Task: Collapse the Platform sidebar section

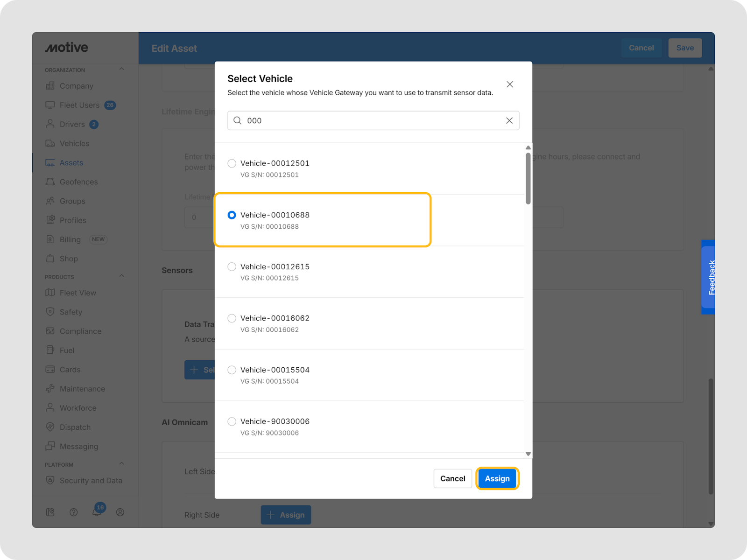Action: click(121, 464)
